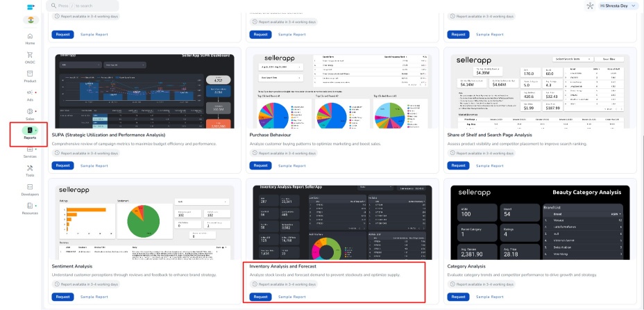Open the Hi Shresta Dey account dropdown
Viewport: 644px width, 310px height.
pyautogui.click(x=619, y=6)
